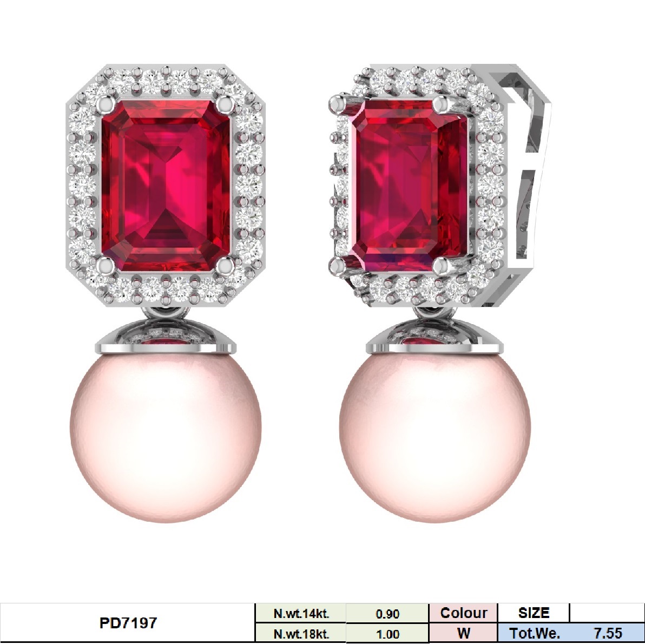645x644 pixels.
Task: Click the 1.00 weight value
Action: coord(387,633)
